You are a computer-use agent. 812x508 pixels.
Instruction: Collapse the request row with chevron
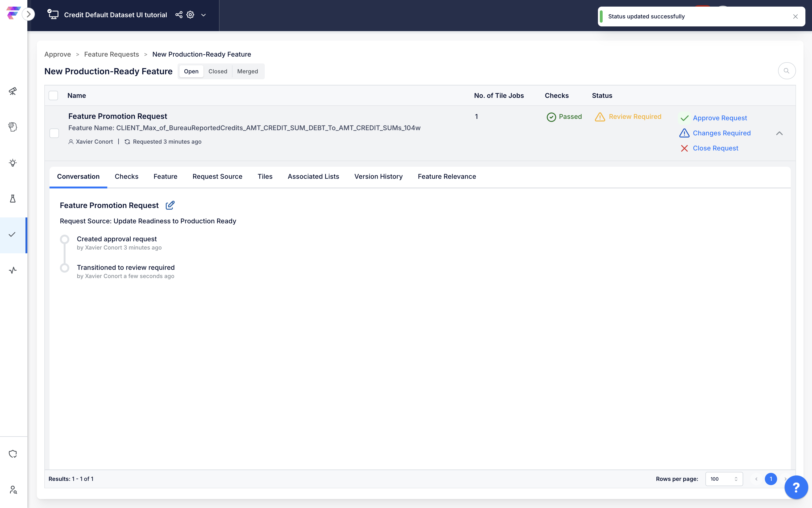(779, 133)
